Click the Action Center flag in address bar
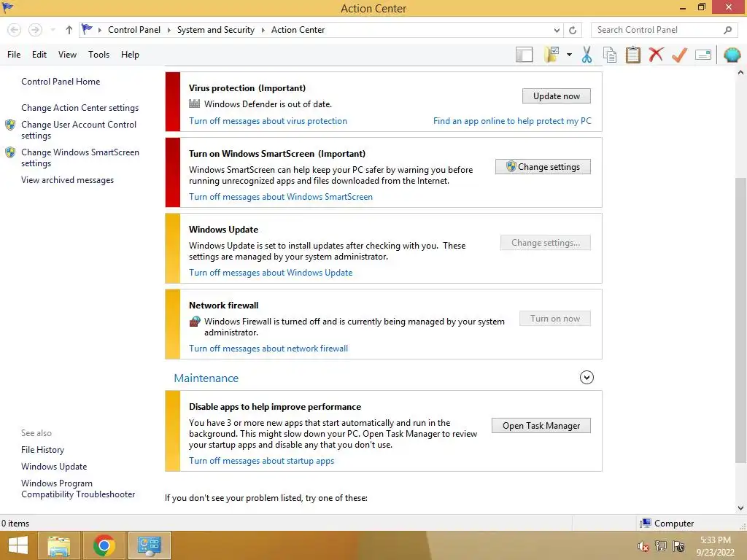This screenshot has height=560, width=747. (x=87, y=29)
